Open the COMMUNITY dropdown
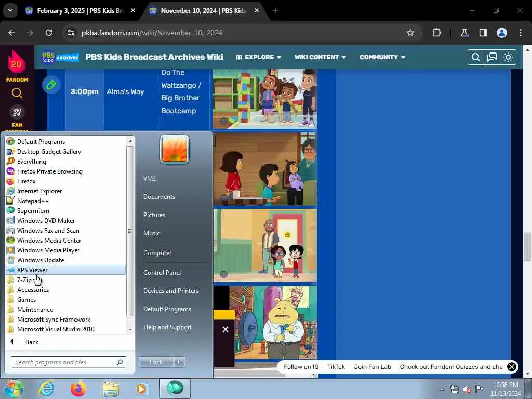The width and height of the screenshot is (532, 399). tap(382, 57)
